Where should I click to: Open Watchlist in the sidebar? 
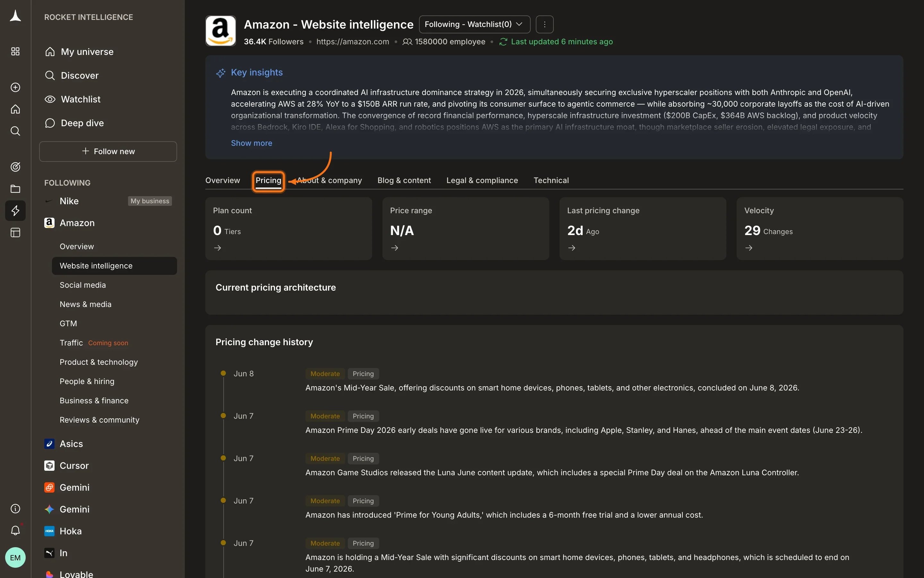[81, 100]
